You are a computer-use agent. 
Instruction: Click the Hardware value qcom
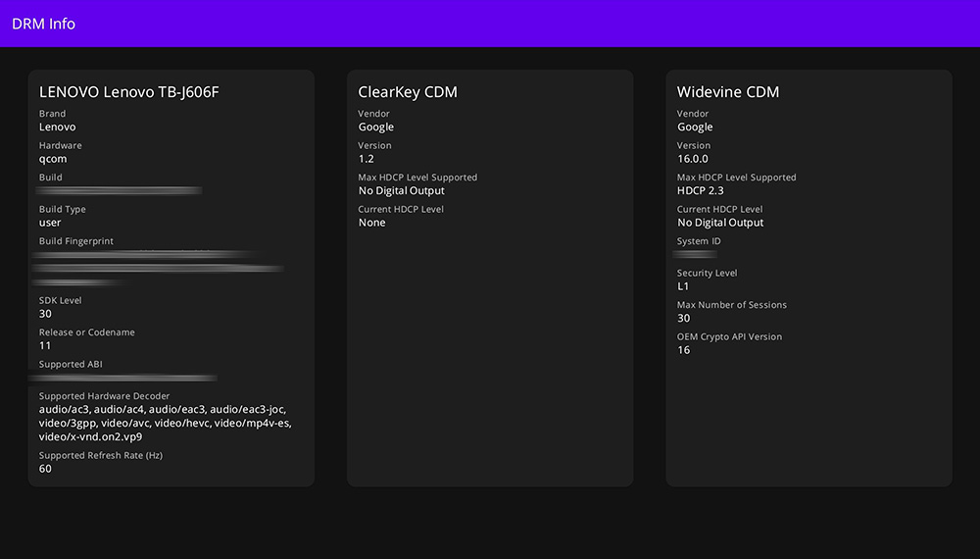tap(53, 159)
